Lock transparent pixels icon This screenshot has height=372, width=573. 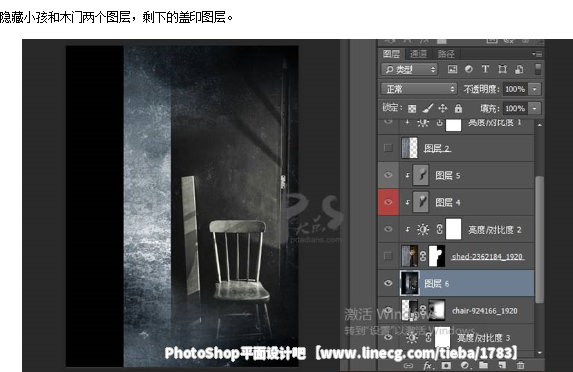tap(412, 109)
